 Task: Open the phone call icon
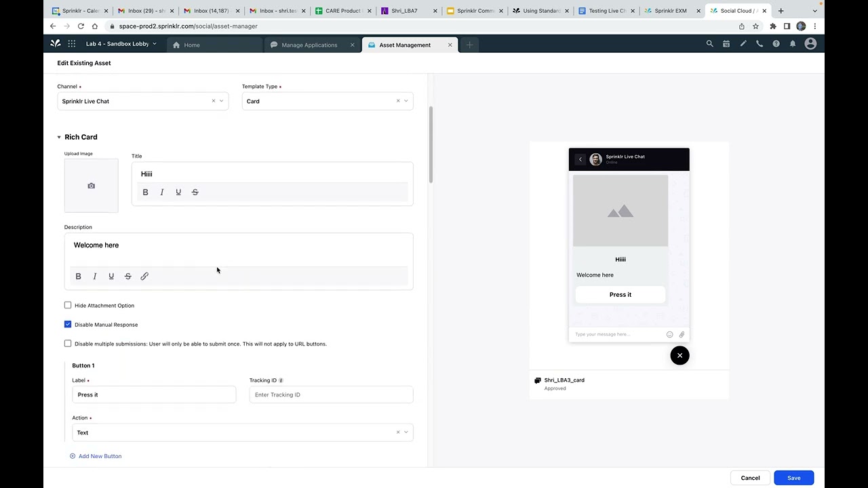(759, 44)
